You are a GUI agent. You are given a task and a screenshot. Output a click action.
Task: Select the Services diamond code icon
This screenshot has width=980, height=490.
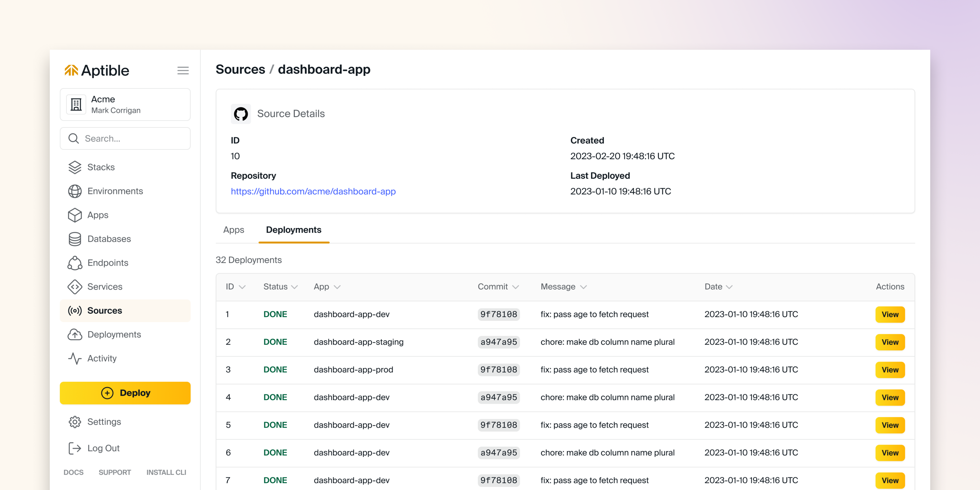[75, 287]
